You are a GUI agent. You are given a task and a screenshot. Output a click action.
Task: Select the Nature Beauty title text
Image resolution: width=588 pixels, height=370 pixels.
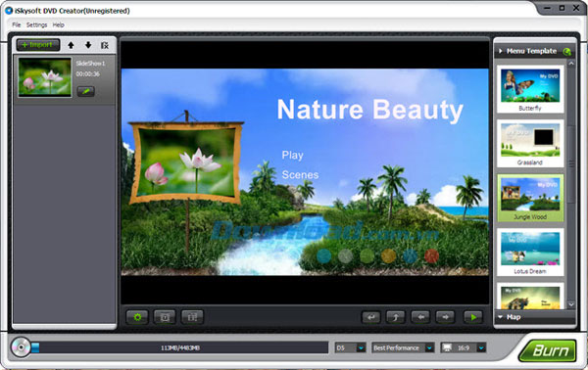[370, 110]
